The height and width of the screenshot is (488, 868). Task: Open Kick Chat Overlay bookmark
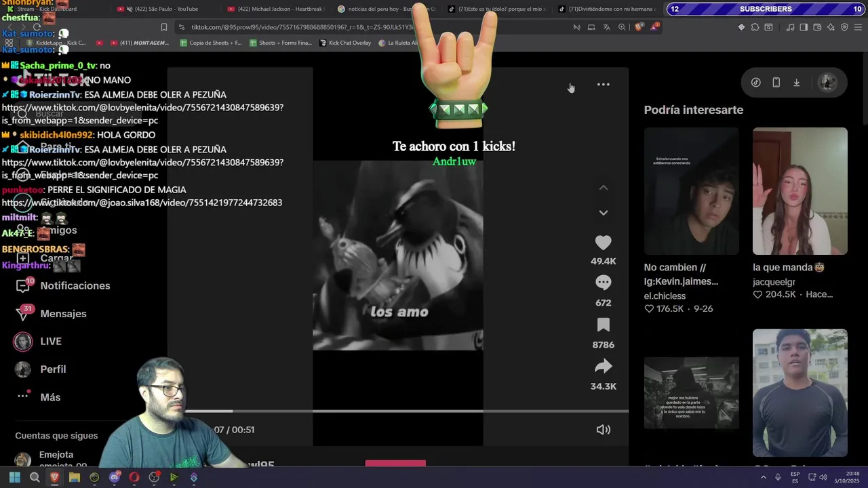(x=344, y=43)
